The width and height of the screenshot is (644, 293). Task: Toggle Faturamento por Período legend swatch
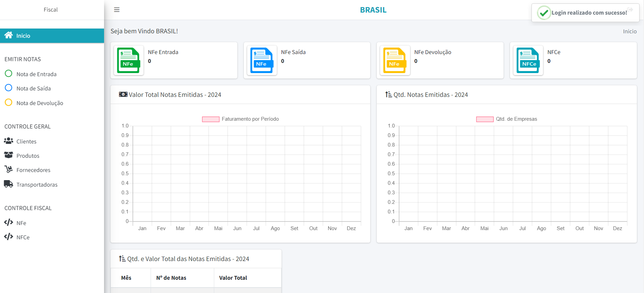(x=210, y=119)
